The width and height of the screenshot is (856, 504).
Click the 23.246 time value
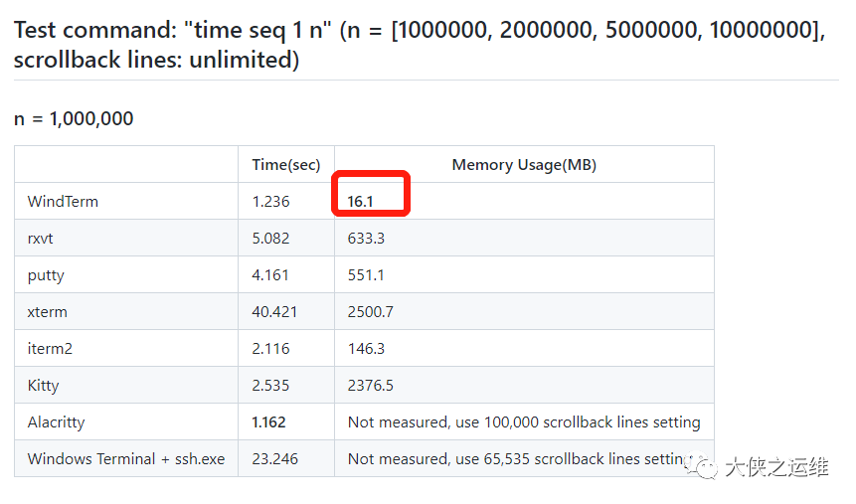pyautogui.click(x=274, y=458)
